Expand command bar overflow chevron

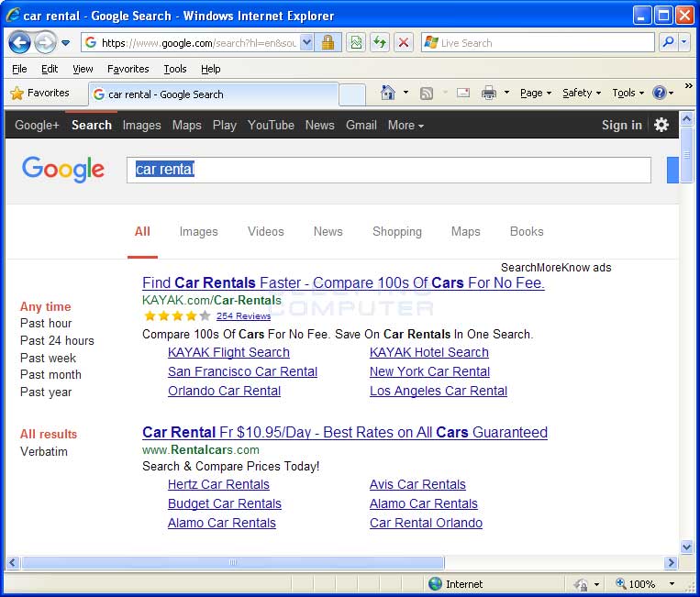click(x=689, y=85)
